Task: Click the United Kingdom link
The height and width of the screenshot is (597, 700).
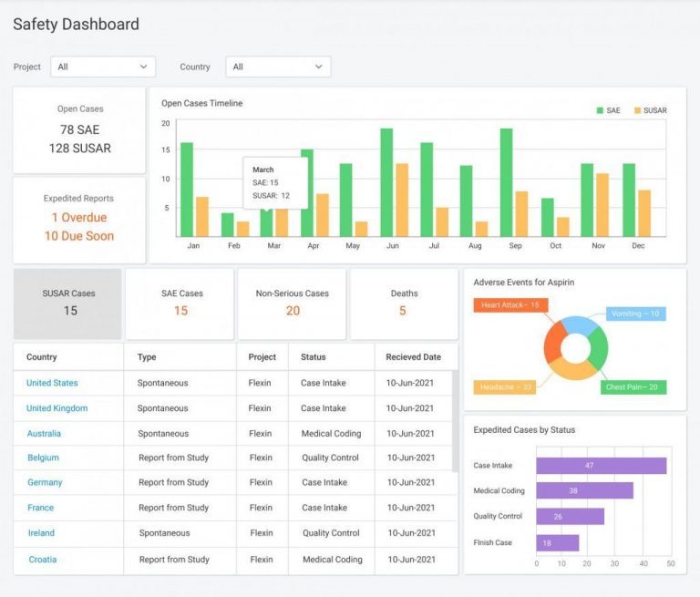Action: click(x=57, y=408)
